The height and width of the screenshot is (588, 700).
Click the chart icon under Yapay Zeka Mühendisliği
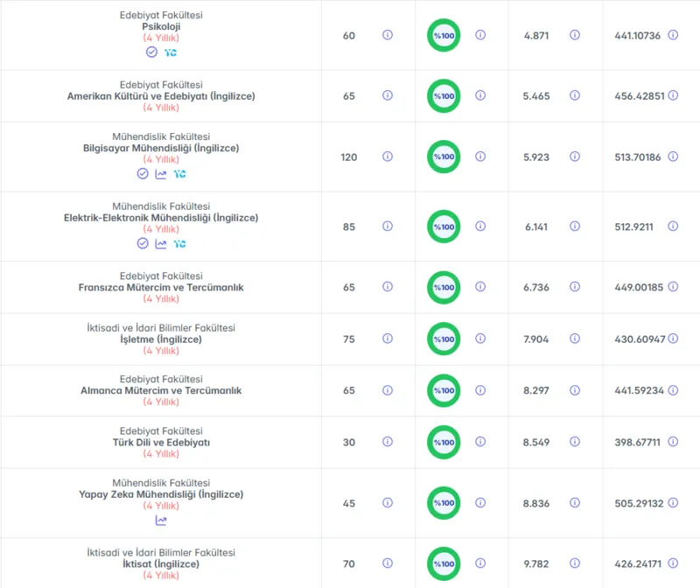[x=161, y=521]
